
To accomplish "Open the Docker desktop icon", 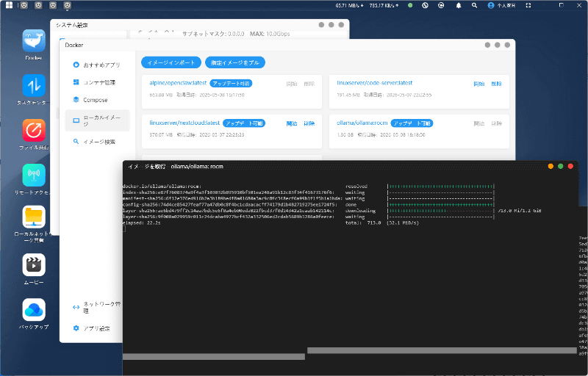I will point(34,40).
